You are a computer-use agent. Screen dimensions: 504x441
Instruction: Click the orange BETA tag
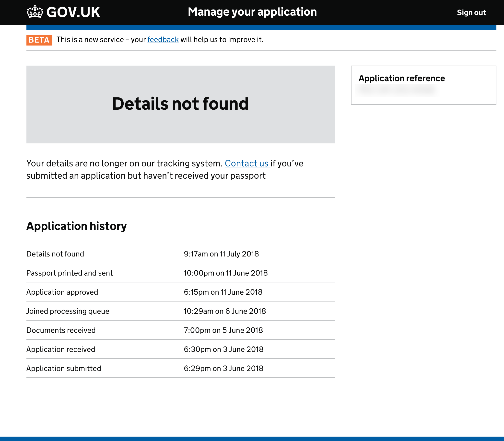click(x=39, y=40)
